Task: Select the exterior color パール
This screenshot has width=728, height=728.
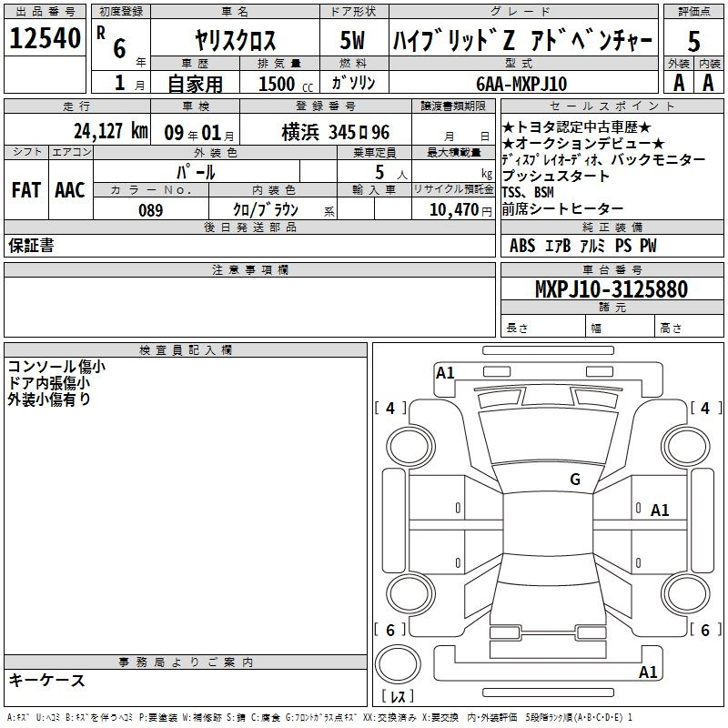Action: click(x=196, y=172)
